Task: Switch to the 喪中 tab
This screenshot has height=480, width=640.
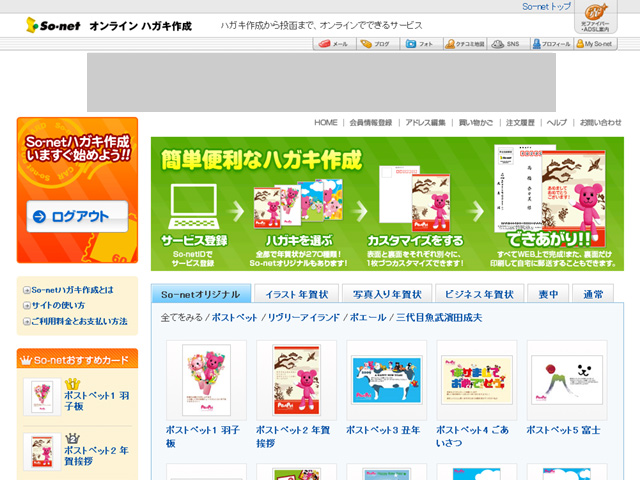Action: click(x=548, y=294)
